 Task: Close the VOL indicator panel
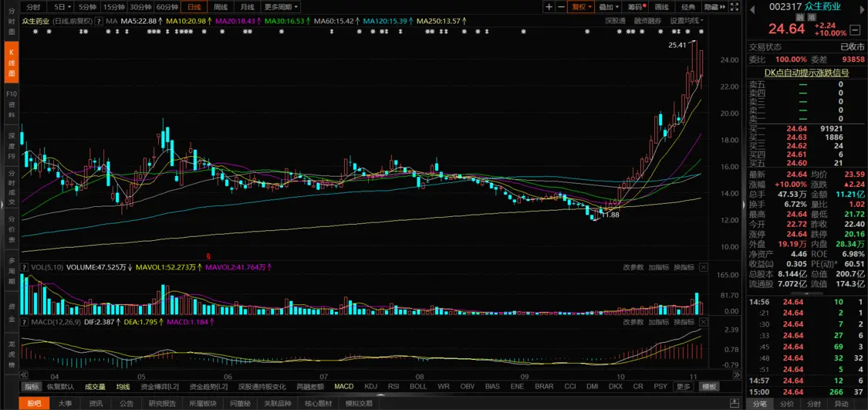[x=703, y=268]
